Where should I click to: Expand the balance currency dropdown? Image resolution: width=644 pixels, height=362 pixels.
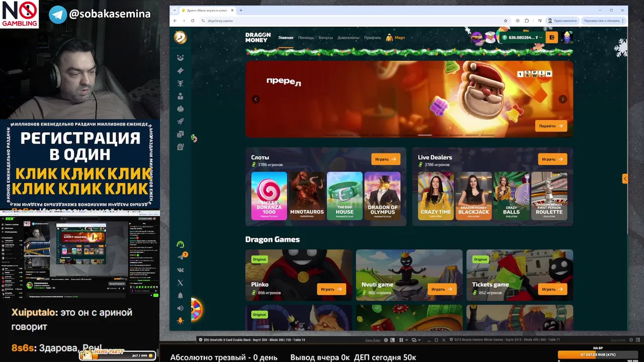pyautogui.click(x=542, y=38)
